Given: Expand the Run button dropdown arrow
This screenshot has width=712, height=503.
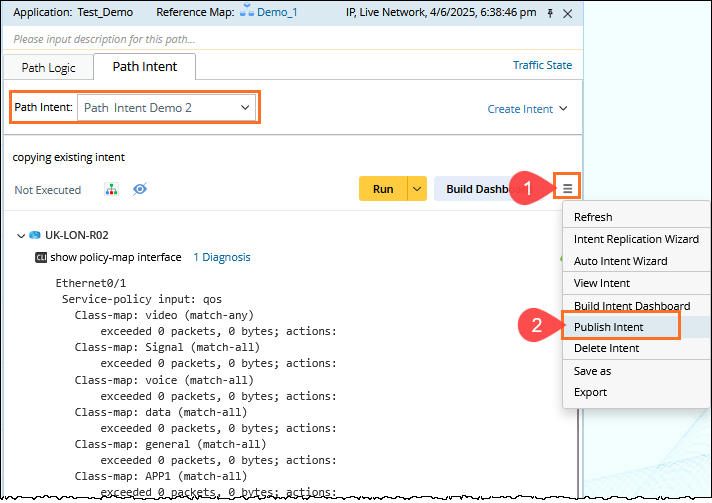Looking at the screenshot, I should (x=417, y=189).
